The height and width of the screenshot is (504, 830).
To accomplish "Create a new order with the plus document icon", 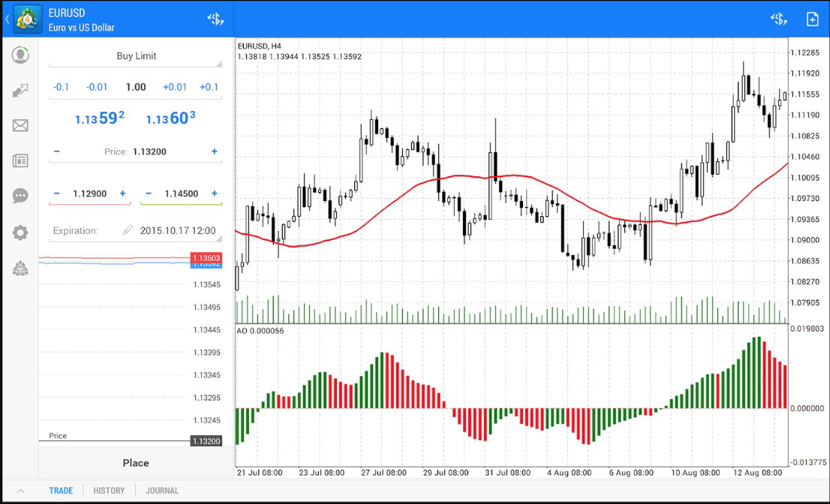I will pyautogui.click(x=812, y=19).
